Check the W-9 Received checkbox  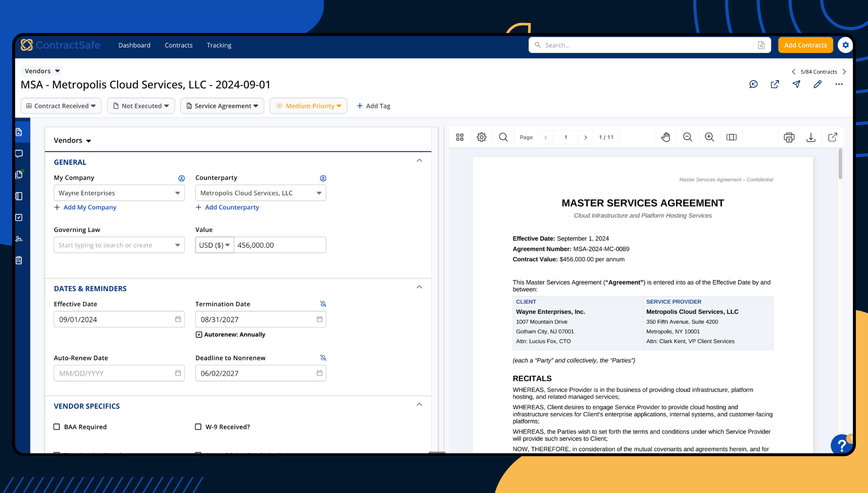(198, 427)
